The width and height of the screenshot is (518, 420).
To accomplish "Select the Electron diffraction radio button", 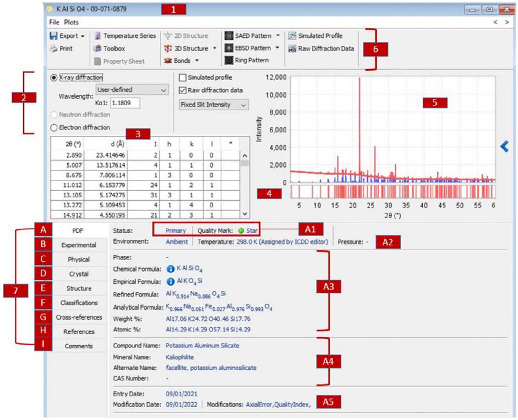I will 54,127.
